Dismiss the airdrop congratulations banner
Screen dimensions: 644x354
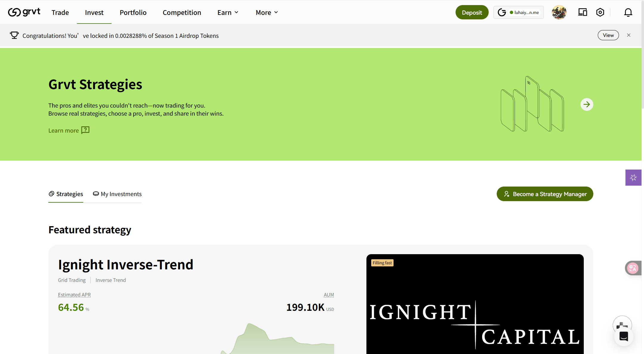pyautogui.click(x=628, y=35)
